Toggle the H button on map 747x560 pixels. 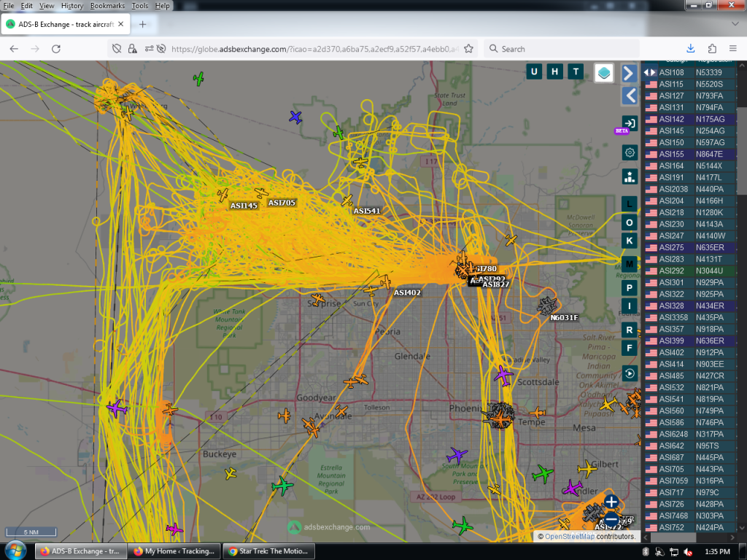point(555,71)
